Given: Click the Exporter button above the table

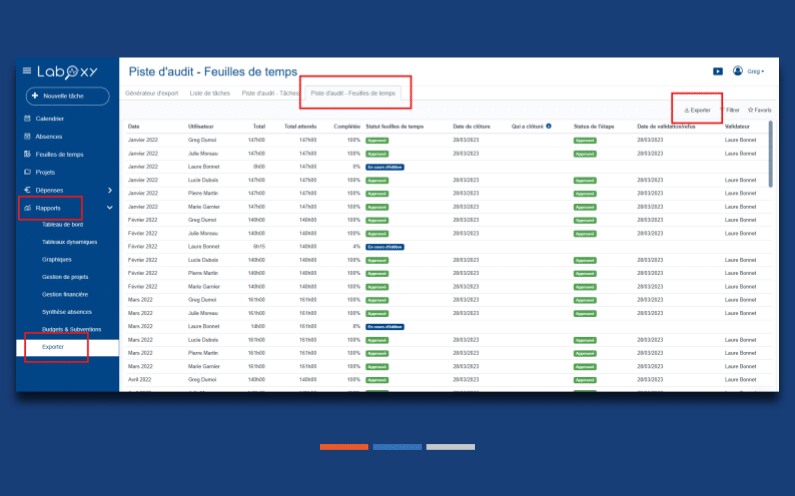Looking at the screenshot, I should click(698, 110).
